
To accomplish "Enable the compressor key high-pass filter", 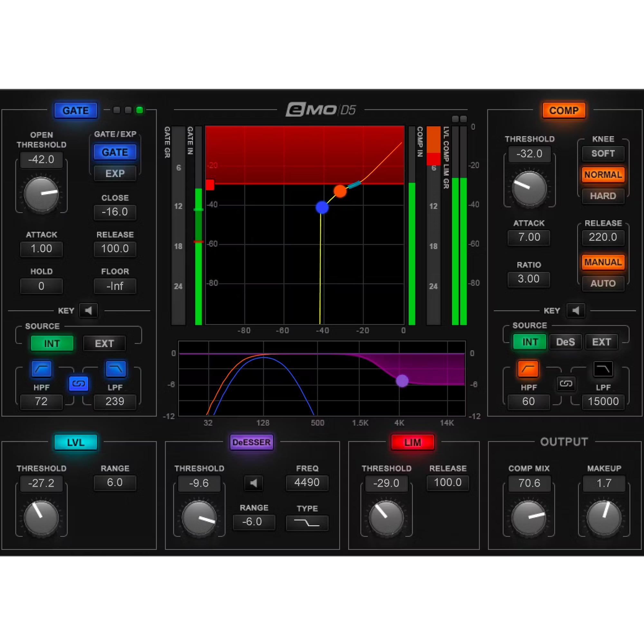I will pos(528,369).
